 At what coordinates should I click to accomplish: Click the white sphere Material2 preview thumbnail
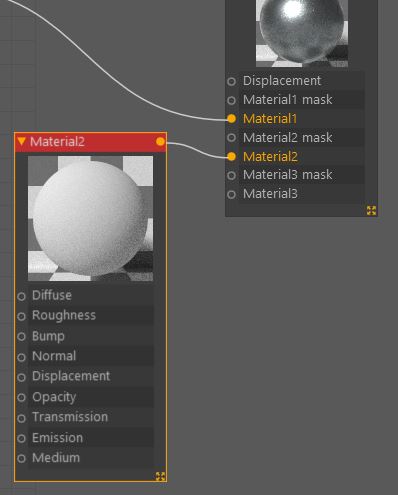pyautogui.click(x=90, y=218)
